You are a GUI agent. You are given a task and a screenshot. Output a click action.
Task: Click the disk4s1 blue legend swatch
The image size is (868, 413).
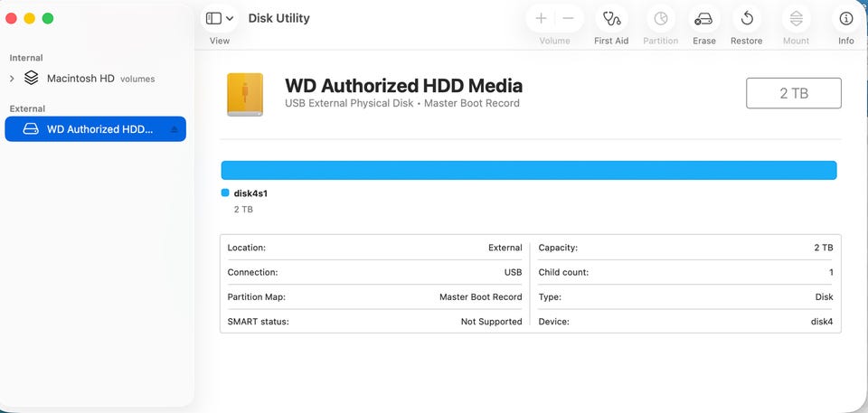225,192
